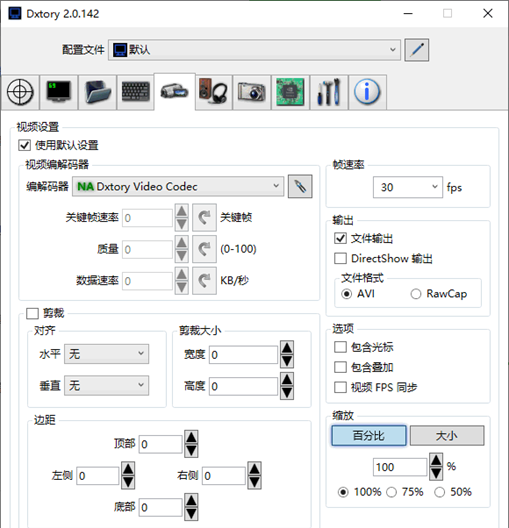This screenshot has width=509, height=528.
Task: Open the speaker and headphones audio tab
Action: coord(213,92)
